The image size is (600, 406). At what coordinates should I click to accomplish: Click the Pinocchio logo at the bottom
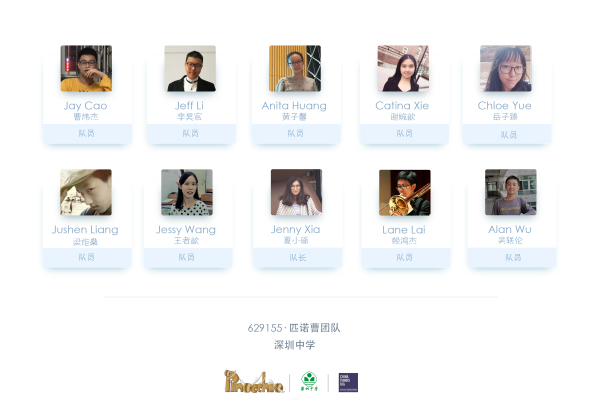(x=254, y=382)
